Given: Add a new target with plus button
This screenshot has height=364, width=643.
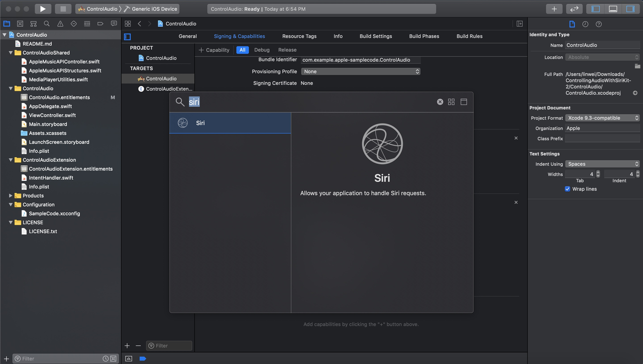Looking at the screenshot, I should tap(127, 345).
